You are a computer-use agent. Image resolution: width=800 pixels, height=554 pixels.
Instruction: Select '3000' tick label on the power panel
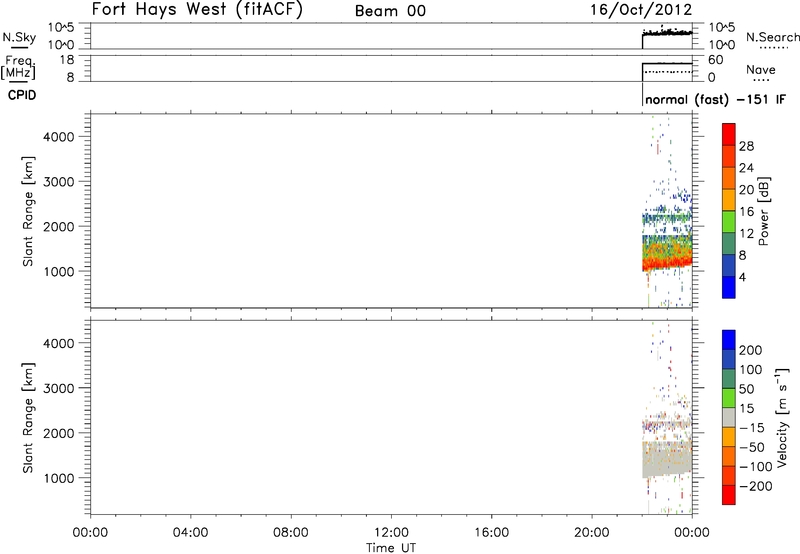click(x=59, y=182)
